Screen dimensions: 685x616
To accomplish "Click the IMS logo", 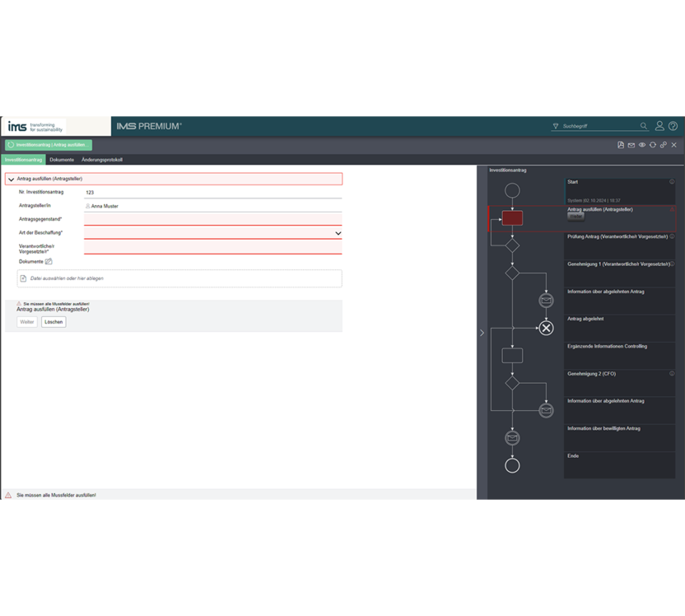I will tap(35, 127).
